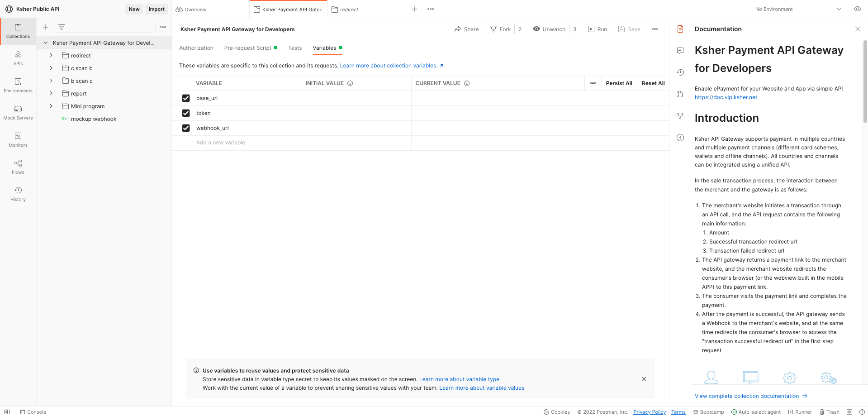868x416 pixels.
Task: Toggle two-pane layout icon in status bar
Action: coord(849,412)
